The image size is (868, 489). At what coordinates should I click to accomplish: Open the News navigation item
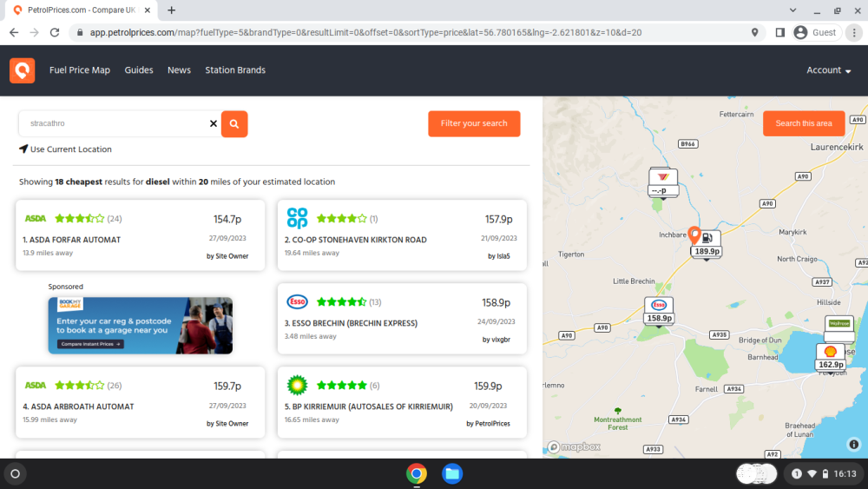coord(180,70)
